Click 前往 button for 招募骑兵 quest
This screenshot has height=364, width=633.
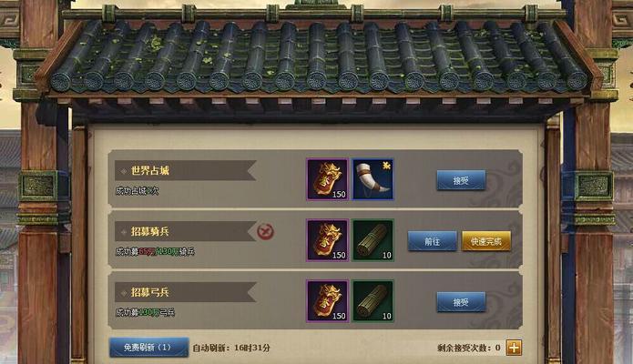433,241
